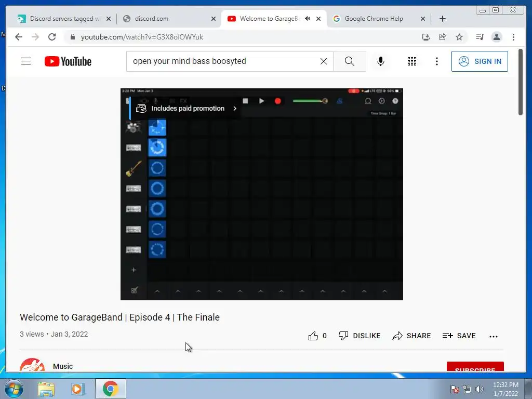This screenshot has height=399, width=532.
Task: Open the Windows Start menu
Action: point(14,389)
